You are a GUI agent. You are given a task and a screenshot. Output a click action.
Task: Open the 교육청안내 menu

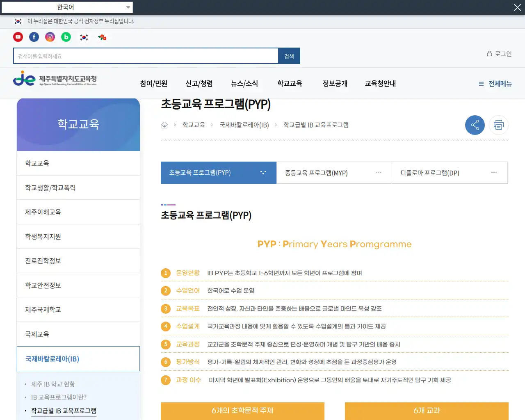click(x=380, y=84)
